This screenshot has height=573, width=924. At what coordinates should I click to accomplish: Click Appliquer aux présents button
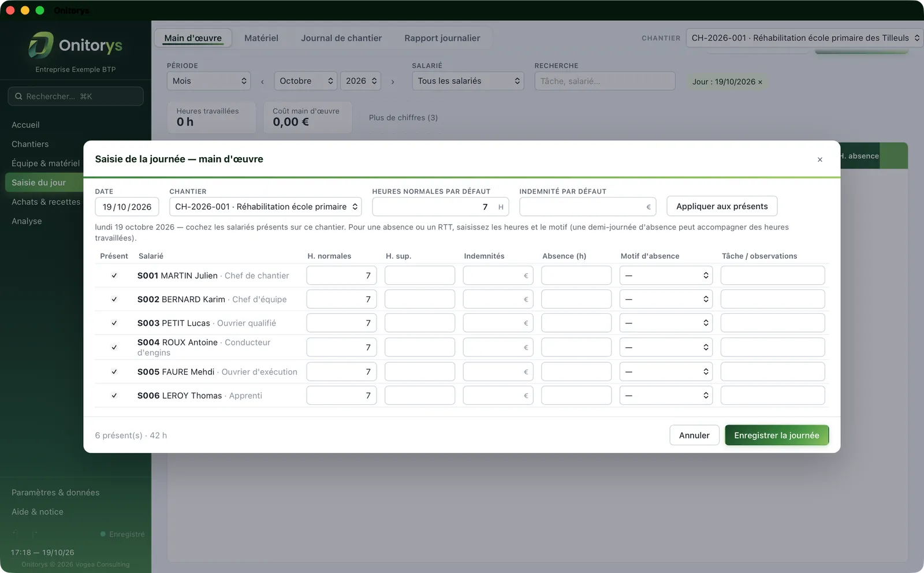[722, 206]
